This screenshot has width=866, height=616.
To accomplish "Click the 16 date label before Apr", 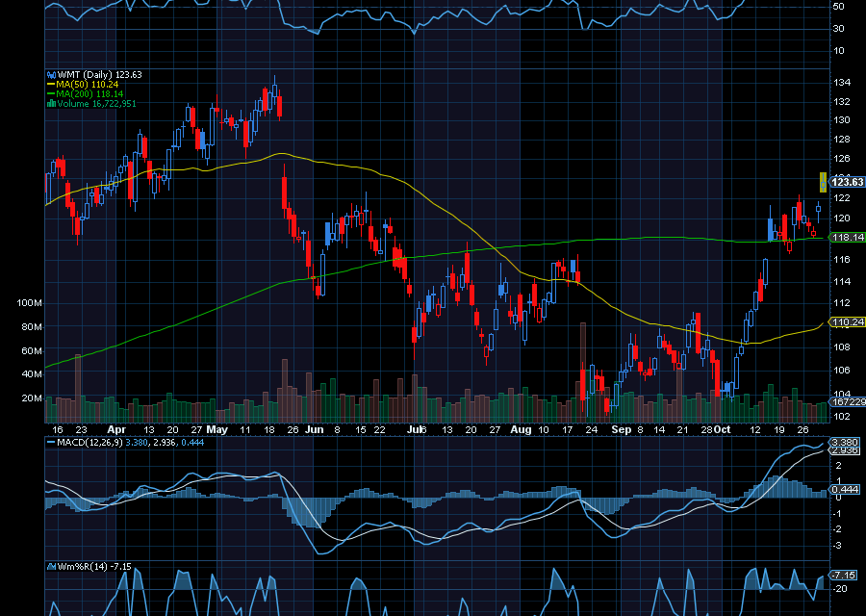I will click(x=58, y=430).
